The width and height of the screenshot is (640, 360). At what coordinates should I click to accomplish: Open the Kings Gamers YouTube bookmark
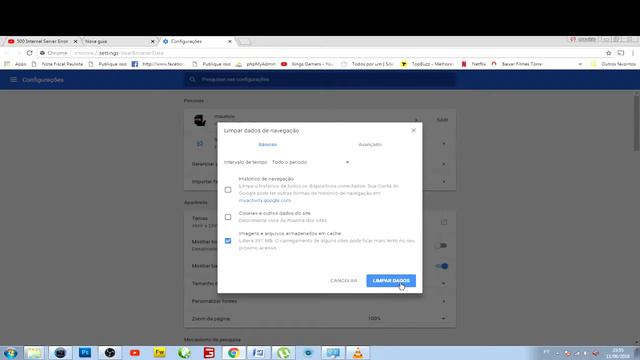pos(307,64)
